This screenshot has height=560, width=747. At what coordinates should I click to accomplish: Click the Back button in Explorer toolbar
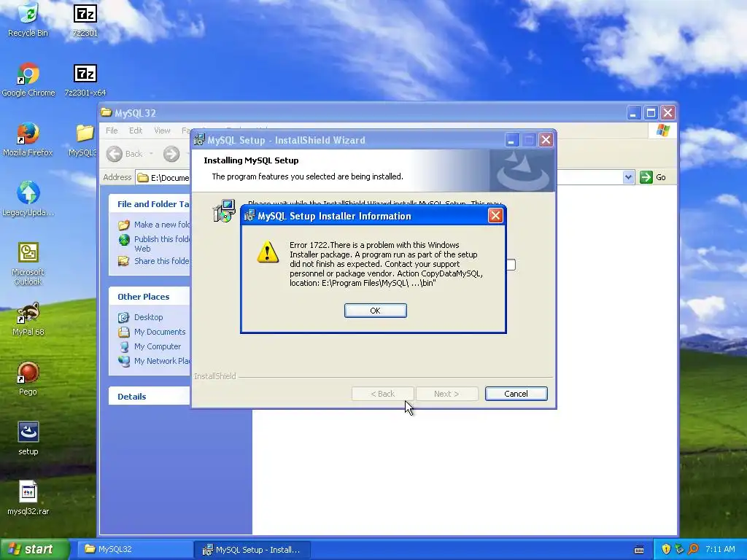(125, 154)
